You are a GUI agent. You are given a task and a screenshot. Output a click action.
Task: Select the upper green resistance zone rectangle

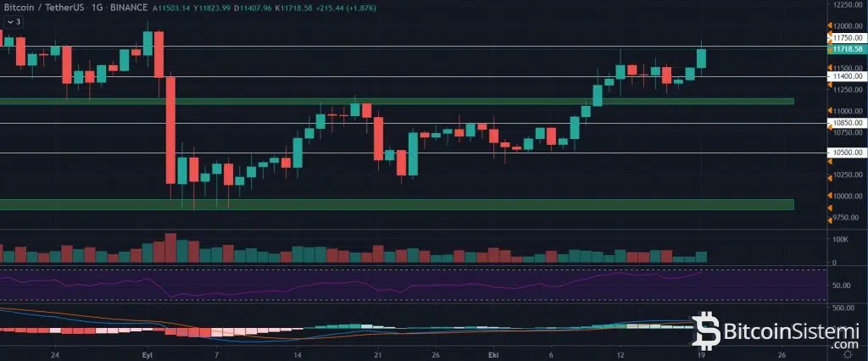(x=397, y=101)
